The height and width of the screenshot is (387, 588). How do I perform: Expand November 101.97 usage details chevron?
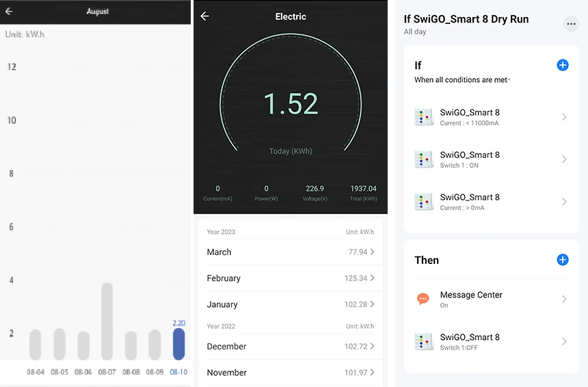point(373,373)
